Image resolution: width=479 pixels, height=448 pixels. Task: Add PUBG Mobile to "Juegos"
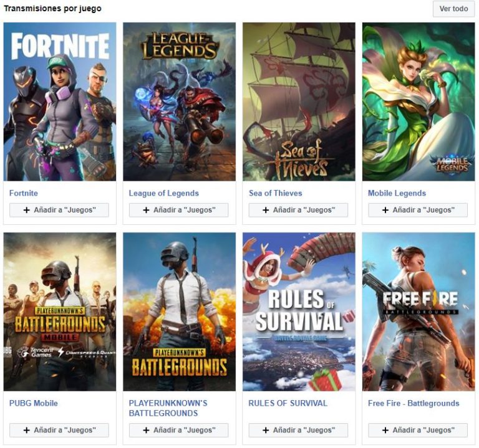click(59, 430)
